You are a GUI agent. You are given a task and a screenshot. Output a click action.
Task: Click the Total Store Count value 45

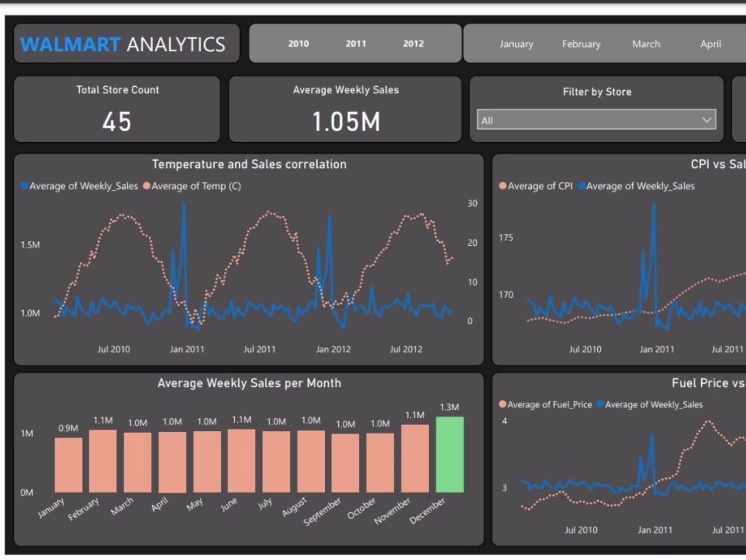117,122
